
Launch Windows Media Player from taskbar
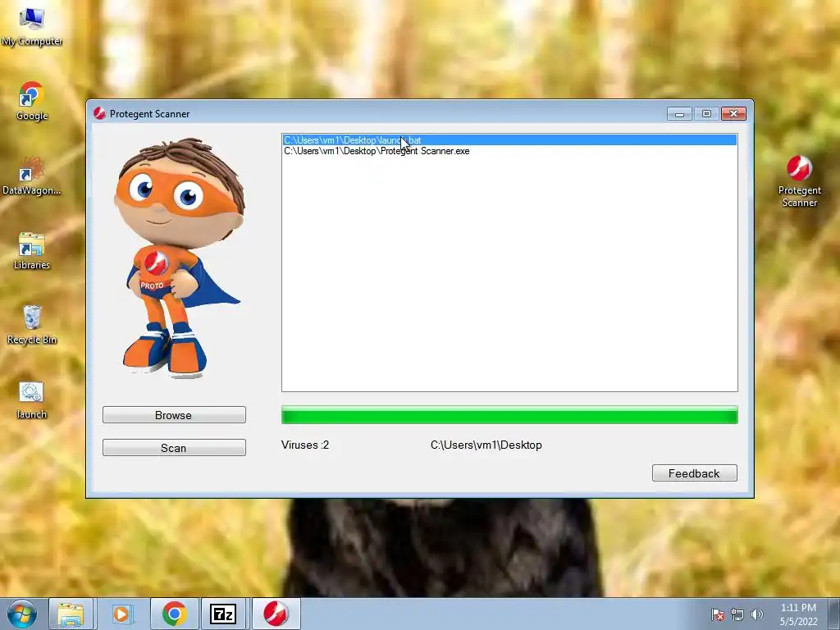point(121,614)
